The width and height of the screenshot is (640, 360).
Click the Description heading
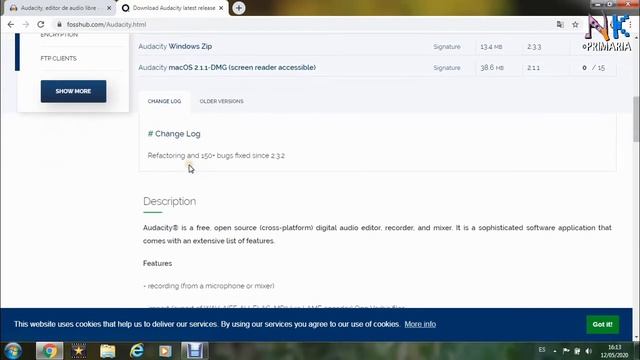tap(169, 201)
